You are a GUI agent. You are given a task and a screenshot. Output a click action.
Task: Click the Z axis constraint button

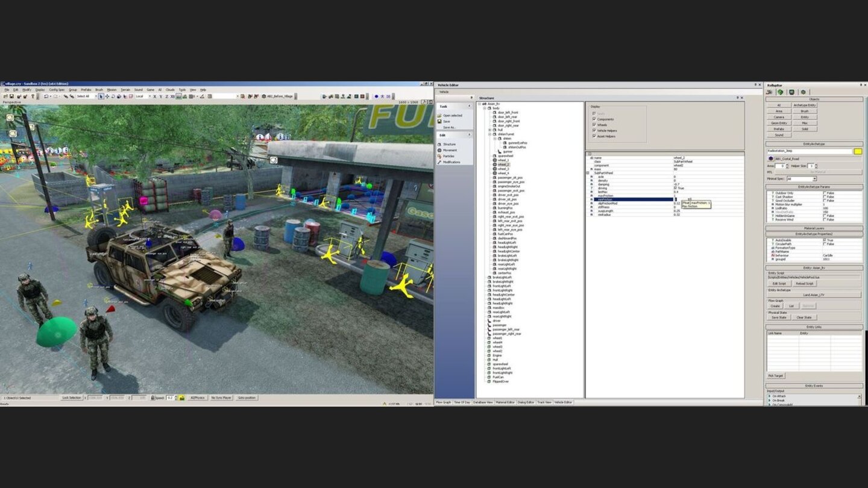tap(166, 96)
